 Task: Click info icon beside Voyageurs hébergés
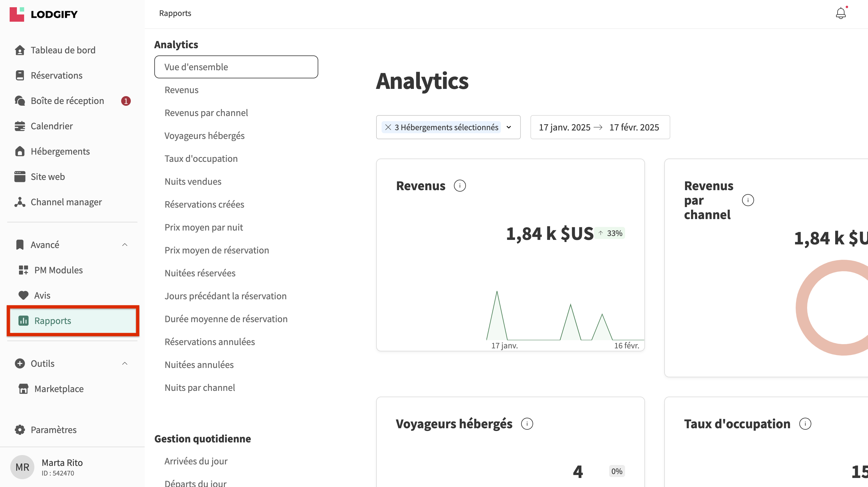click(x=527, y=424)
